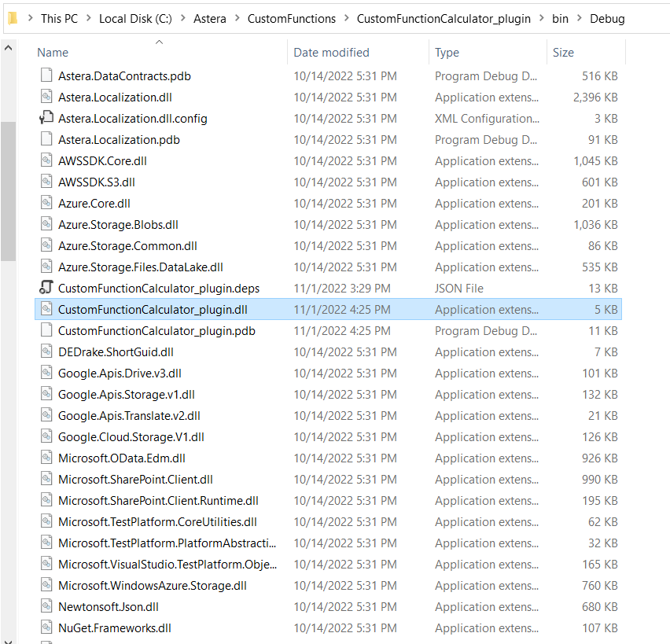Select the Microsoft.OData.Edm.dll file
670x644 pixels.
coord(121,458)
